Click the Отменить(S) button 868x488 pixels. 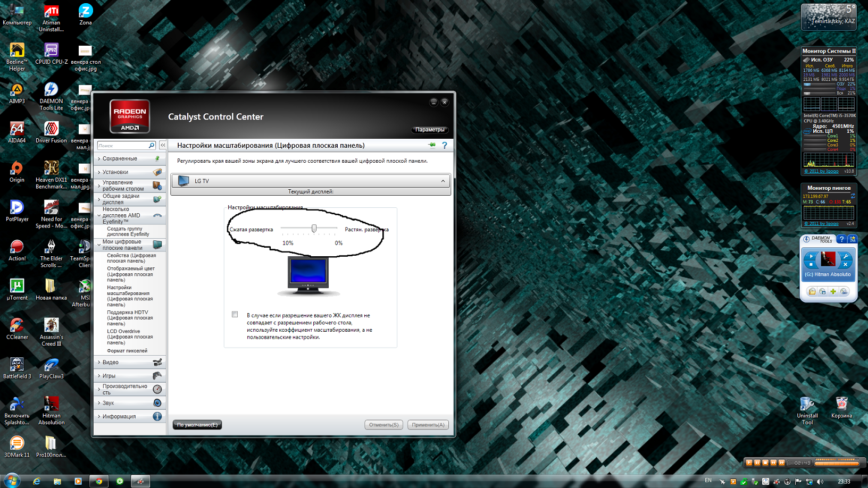tap(384, 425)
